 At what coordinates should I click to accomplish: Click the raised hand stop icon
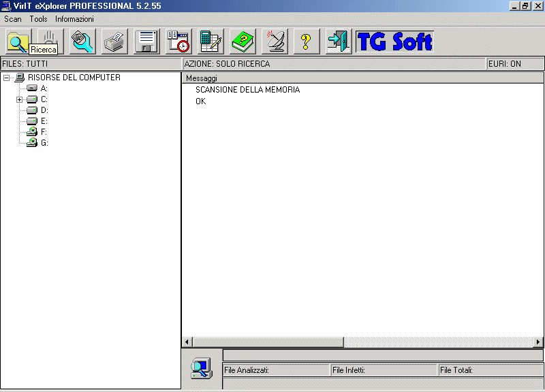click(50, 42)
